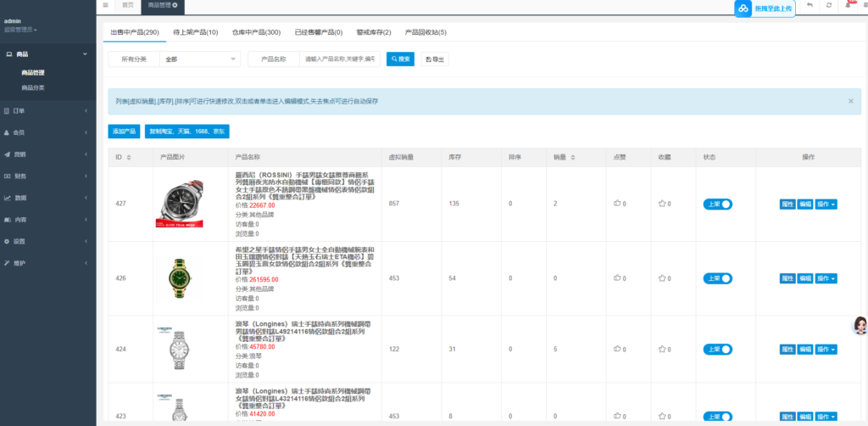
Task: Collapse the 商品 sidebar menu
Action: [x=48, y=53]
